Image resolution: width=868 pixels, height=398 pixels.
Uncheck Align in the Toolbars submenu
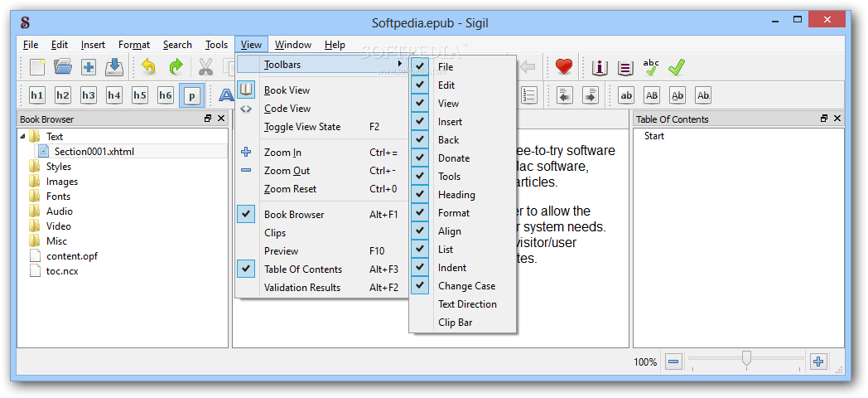click(x=462, y=231)
